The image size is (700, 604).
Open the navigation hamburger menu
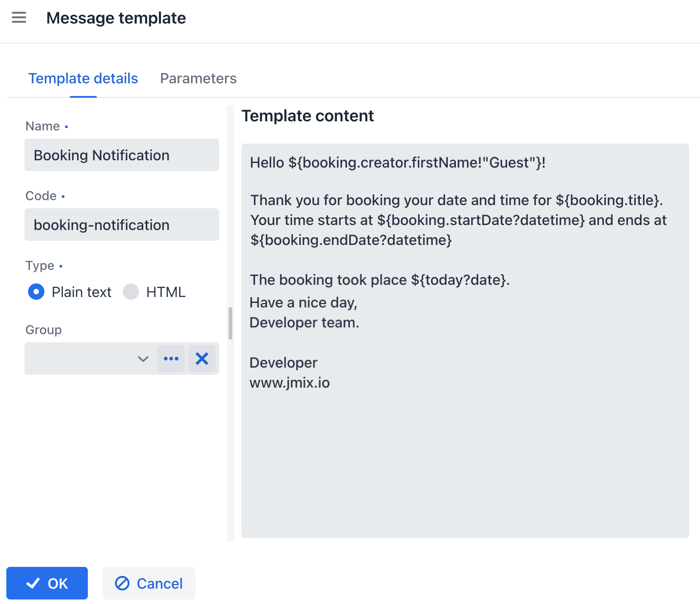[x=19, y=17]
